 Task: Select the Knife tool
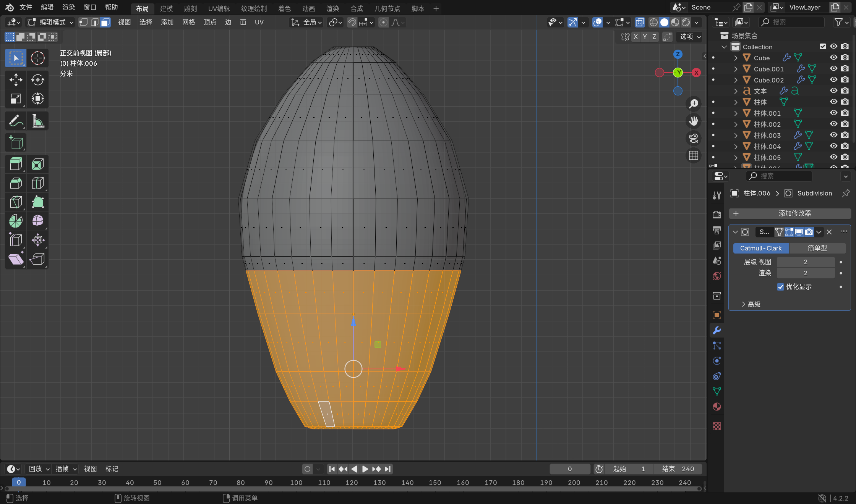click(x=16, y=202)
